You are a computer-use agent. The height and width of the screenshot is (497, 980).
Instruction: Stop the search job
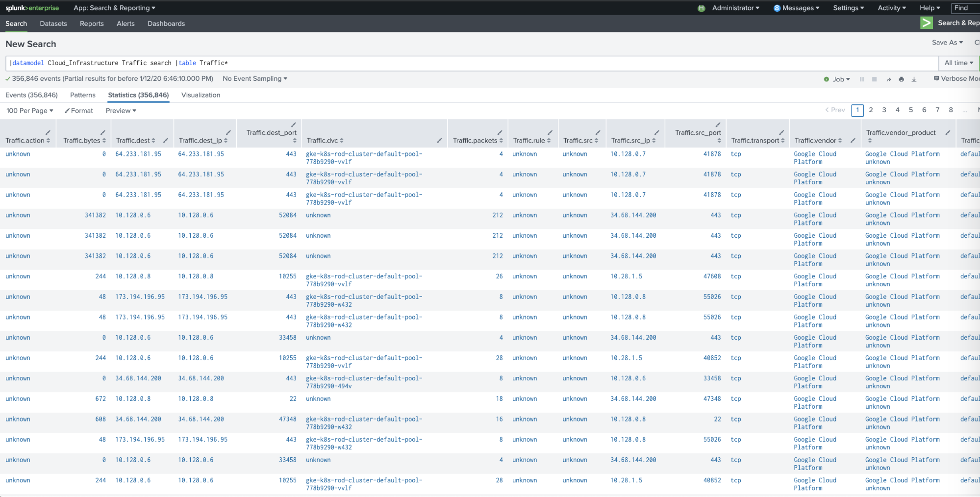[874, 79]
